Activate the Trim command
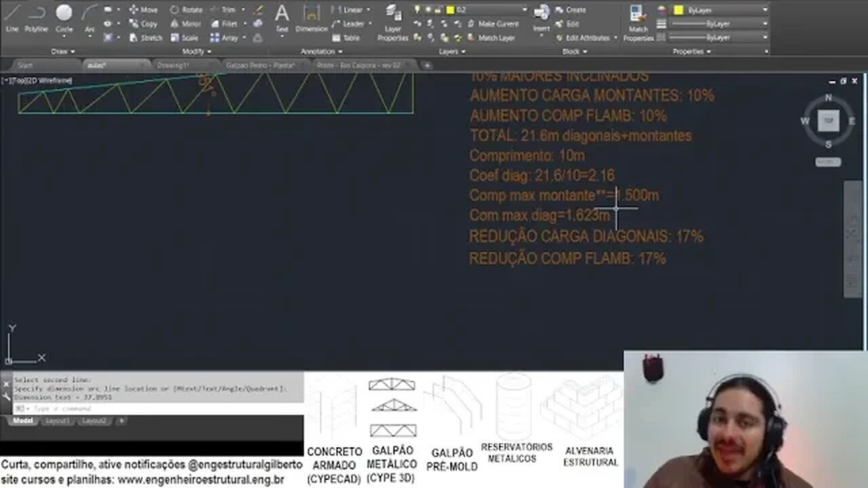Image resolution: width=868 pixels, height=488 pixels. pos(223,9)
